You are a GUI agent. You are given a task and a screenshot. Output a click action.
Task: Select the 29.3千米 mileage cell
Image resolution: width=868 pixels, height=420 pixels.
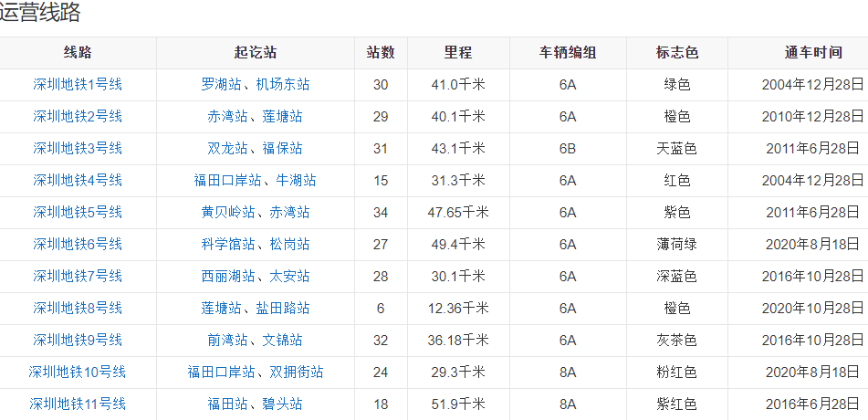(458, 372)
